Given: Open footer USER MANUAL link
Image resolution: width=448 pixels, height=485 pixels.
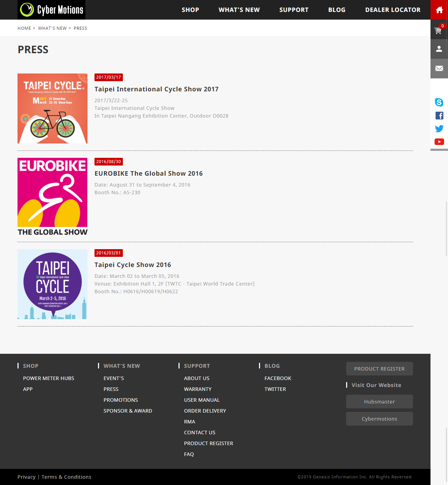Looking at the screenshot, I should 202,400.
